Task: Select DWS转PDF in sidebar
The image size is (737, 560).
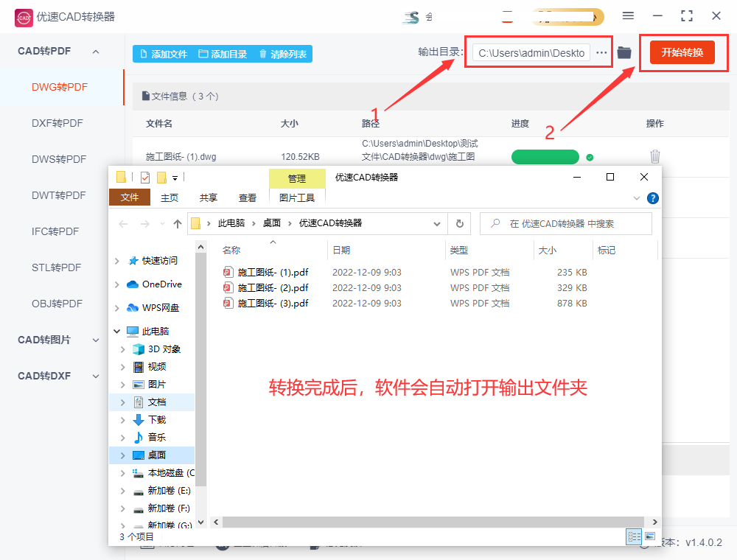Action: (59, 160)
